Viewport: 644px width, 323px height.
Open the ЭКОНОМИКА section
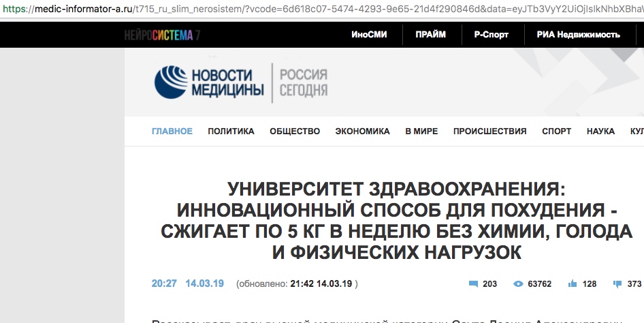pyautogui.click(x=362, y=132)
